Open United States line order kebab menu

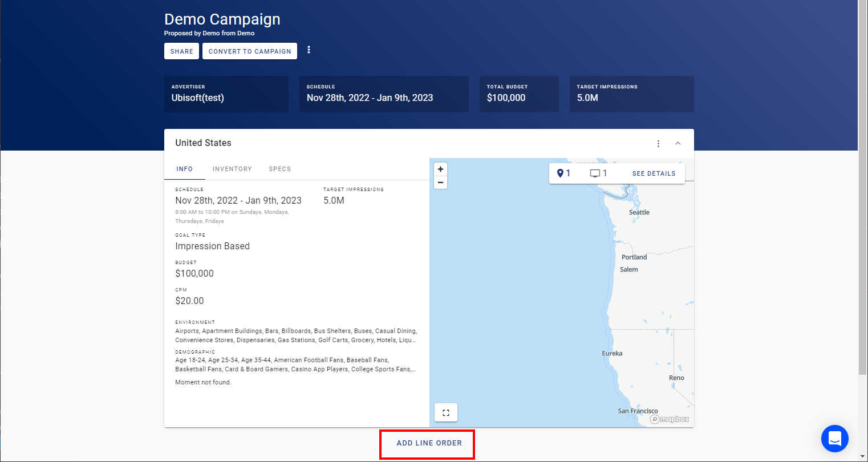[x=658, y=144]
